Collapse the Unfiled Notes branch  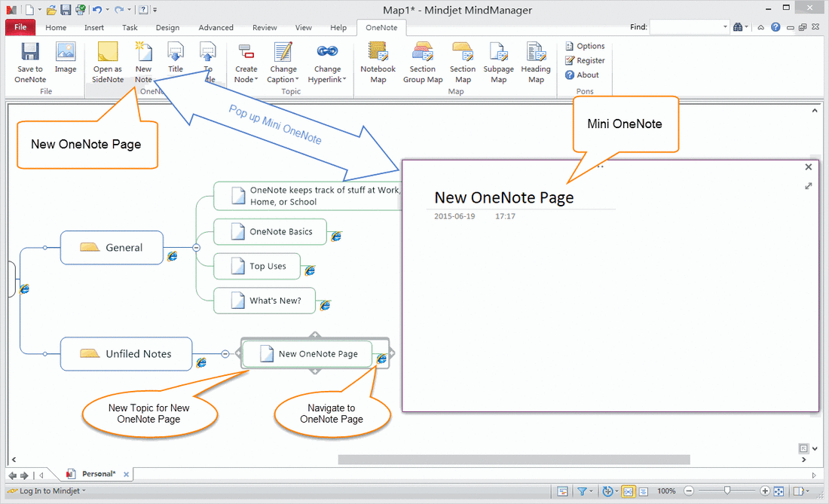click(x=225, y=353)
